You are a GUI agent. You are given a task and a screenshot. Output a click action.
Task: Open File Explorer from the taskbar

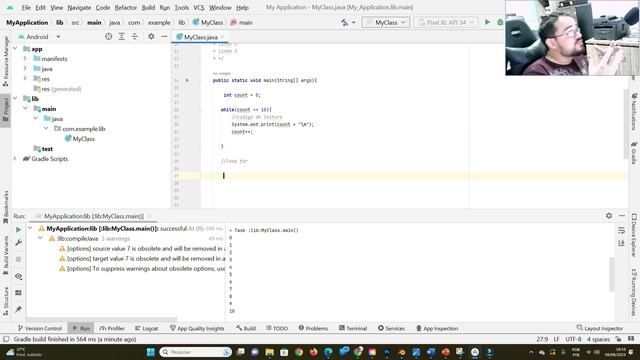[269, 352]
